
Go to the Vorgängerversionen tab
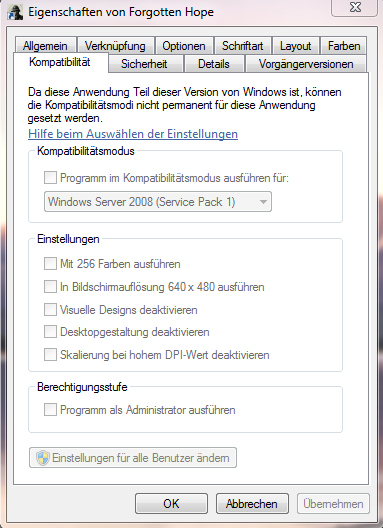tap(306, 64)
